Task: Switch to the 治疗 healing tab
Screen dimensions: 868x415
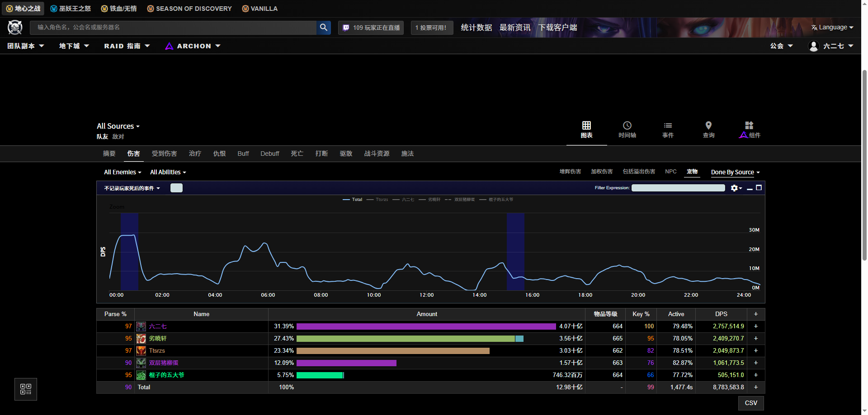Action: coord(195,154)
